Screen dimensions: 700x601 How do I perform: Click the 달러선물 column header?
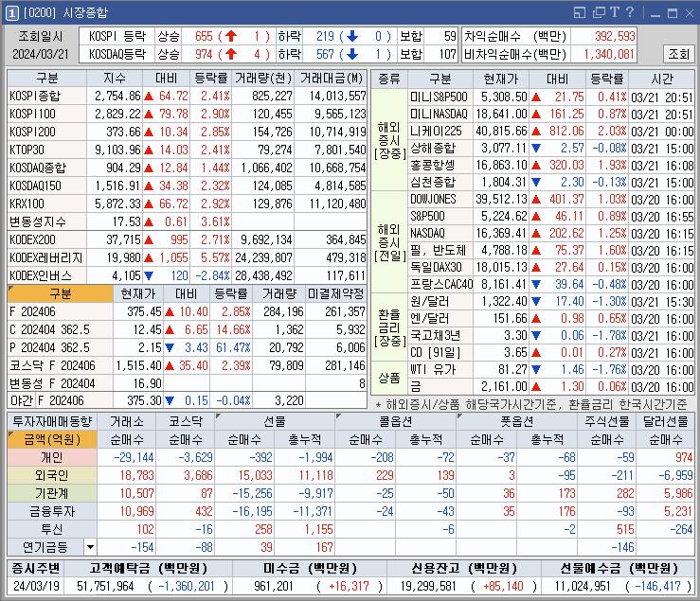click(x=665, y=421)
